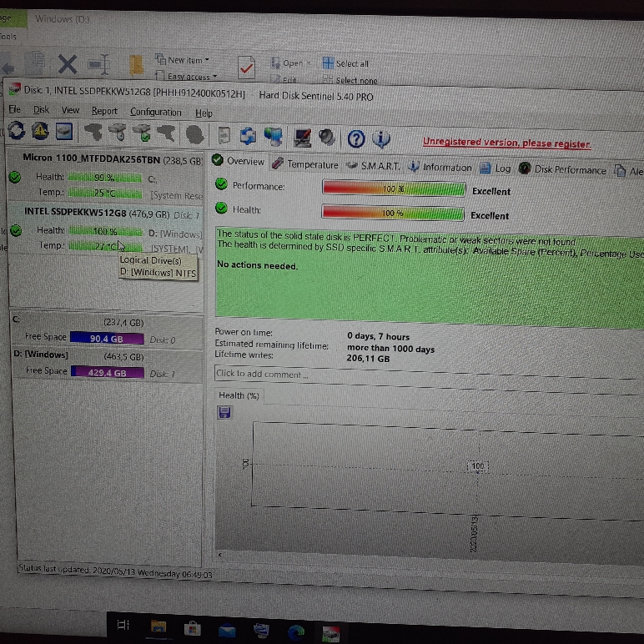
Task: Click the 'No actions needed.' status text
Action: (x=258, y=265)
